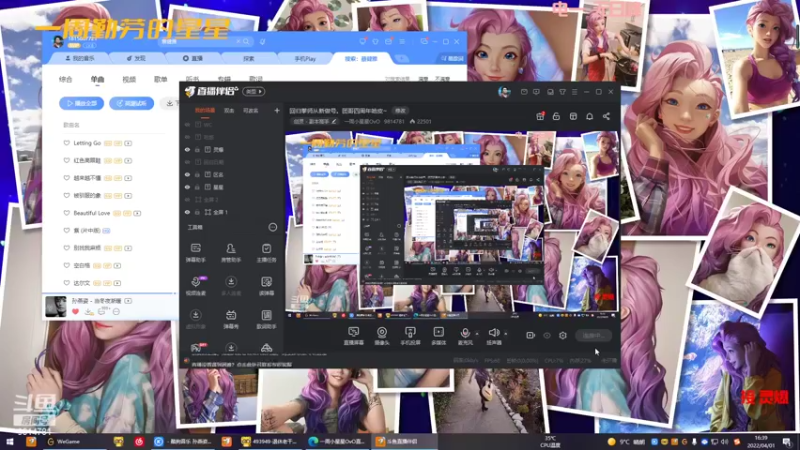Viewport: 800px width, 450px height.
Task: Select the Playlists search filter tab
Action: point(161,79)
